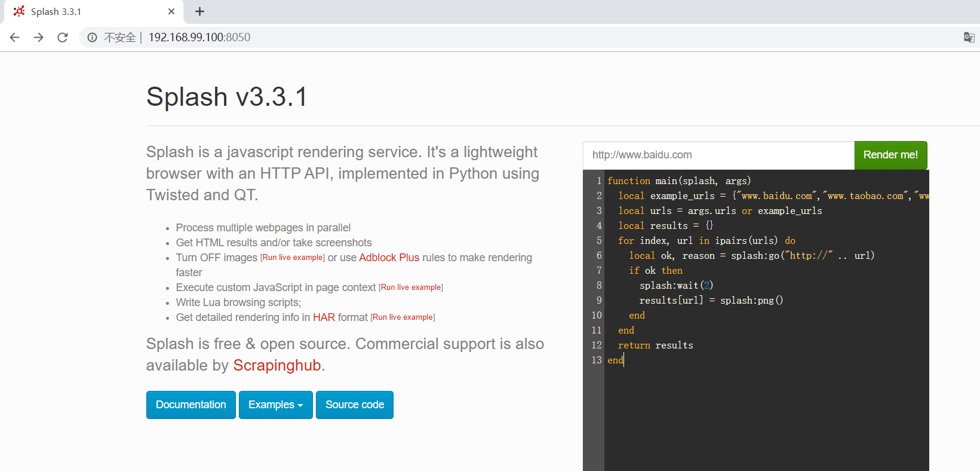The height and width of the screenshot is (471, 980).
Task: Open the site security info icon
Action: pos(92,37)
